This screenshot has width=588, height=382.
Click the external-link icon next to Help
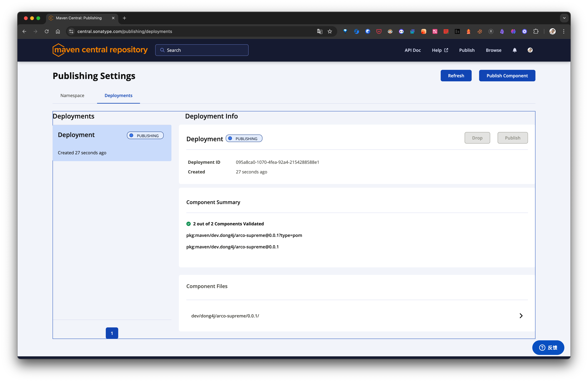446,50
